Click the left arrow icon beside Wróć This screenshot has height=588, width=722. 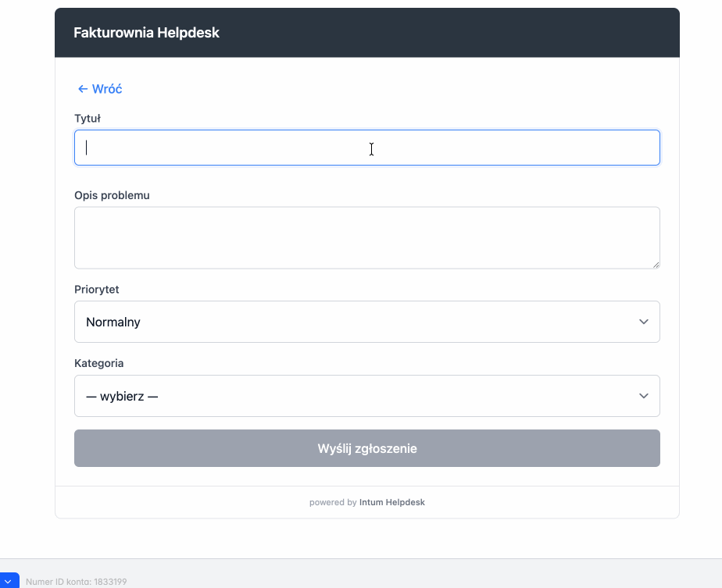82,89
